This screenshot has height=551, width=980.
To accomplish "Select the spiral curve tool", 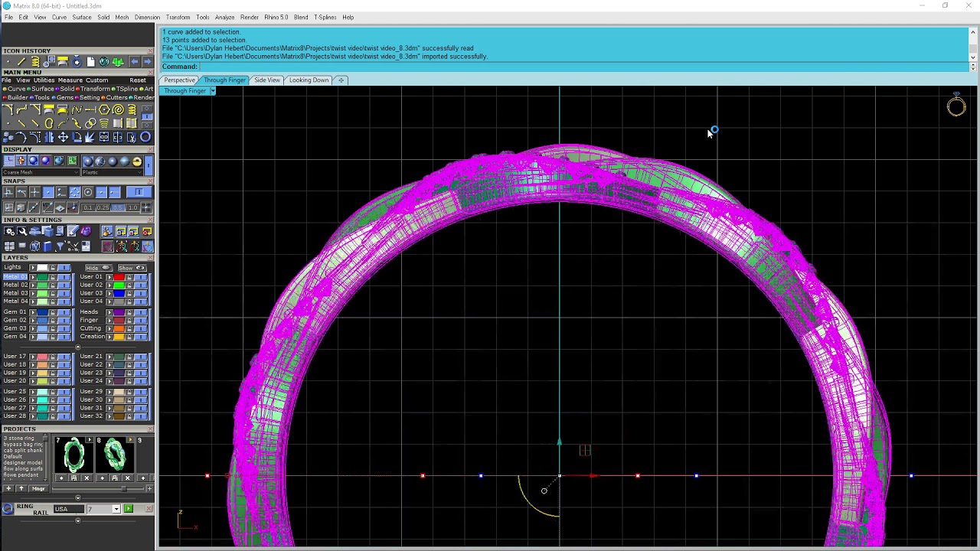I will click(118, 109).
